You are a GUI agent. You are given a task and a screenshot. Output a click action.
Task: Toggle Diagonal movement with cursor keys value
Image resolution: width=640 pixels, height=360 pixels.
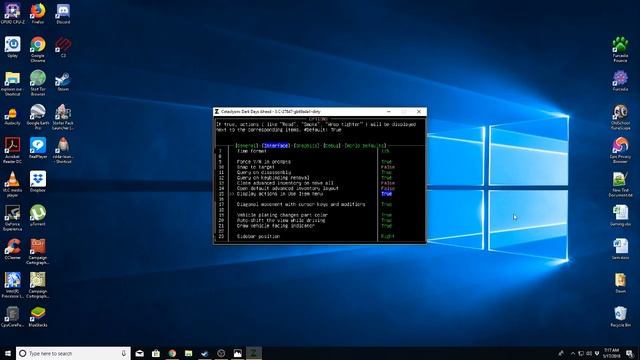(386, 204)
